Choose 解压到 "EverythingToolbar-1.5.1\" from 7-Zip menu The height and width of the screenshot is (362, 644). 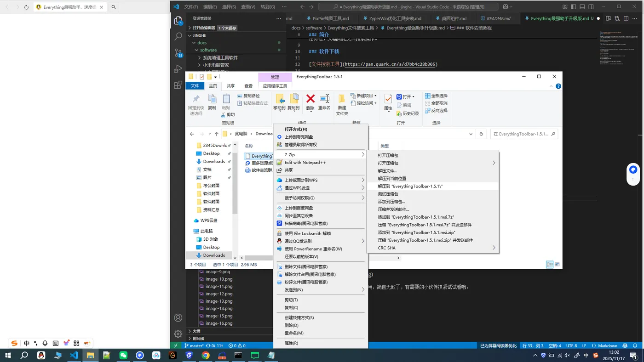[433, 187]
